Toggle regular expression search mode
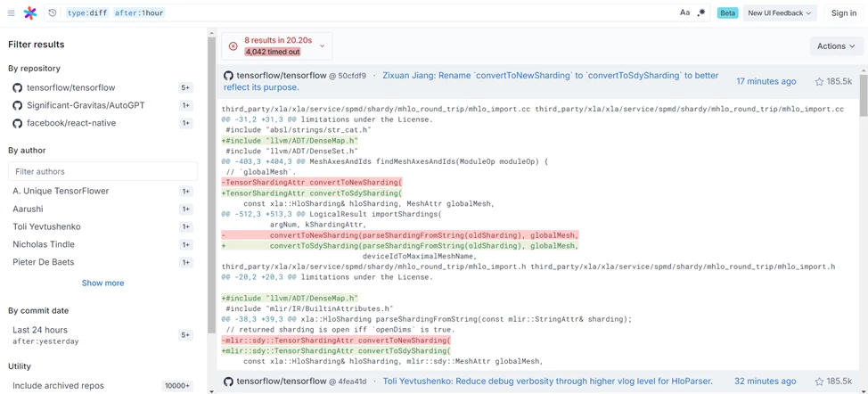 tap(701, 12)
